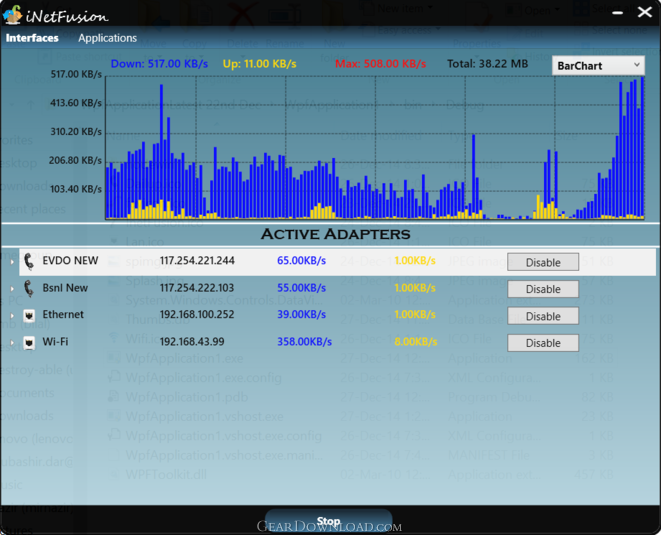Close the iNetFusion window
This screenshot has width=661, height=535.
(x=645, y=12)
